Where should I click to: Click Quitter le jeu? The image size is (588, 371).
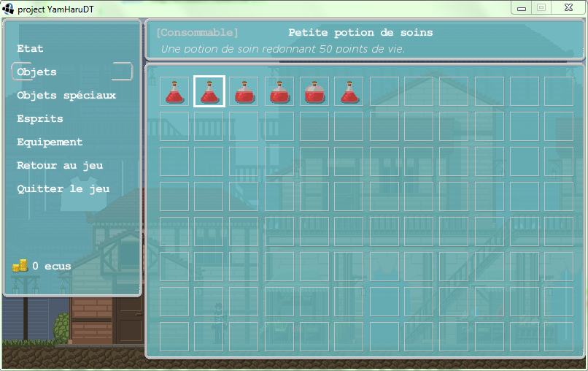[63, 188]
